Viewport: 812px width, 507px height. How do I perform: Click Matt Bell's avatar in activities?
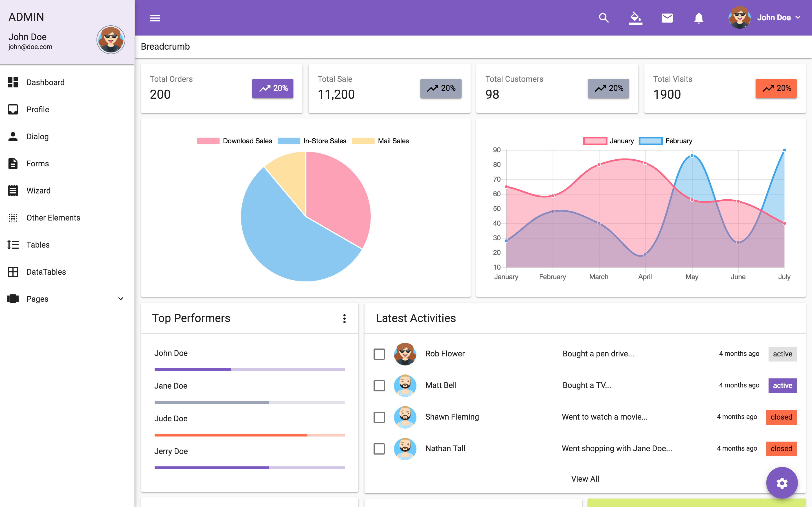[405, 385]
